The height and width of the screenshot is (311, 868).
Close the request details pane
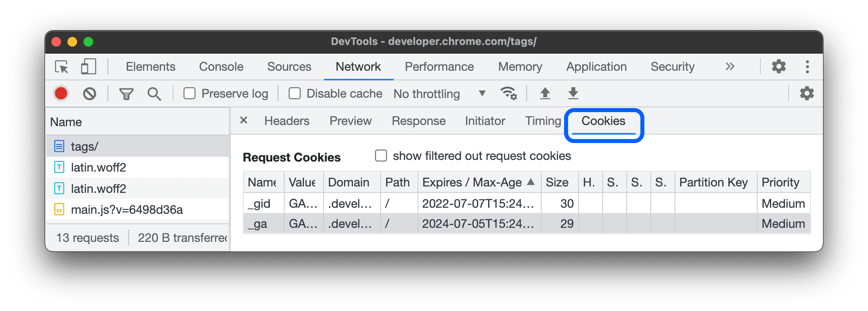click(243, 120)
